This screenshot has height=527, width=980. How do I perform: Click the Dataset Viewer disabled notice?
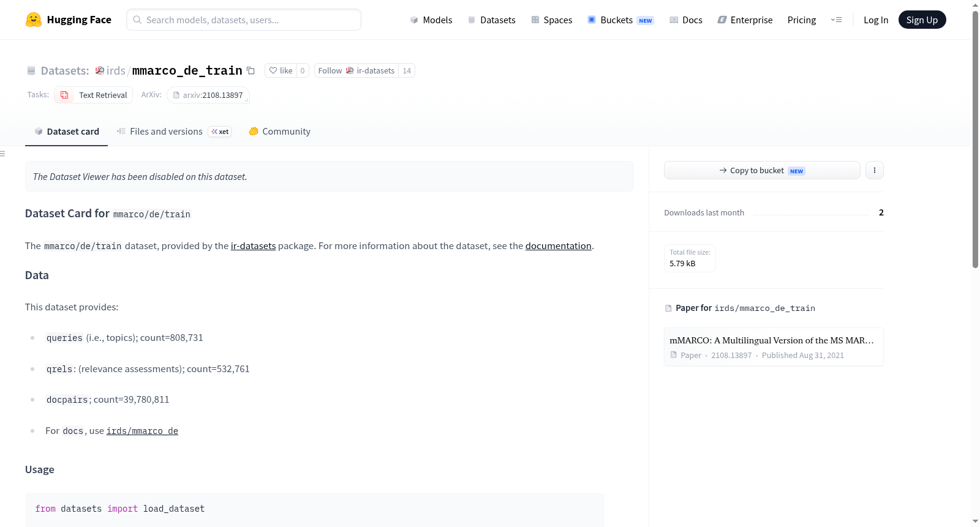pos(330,176)
